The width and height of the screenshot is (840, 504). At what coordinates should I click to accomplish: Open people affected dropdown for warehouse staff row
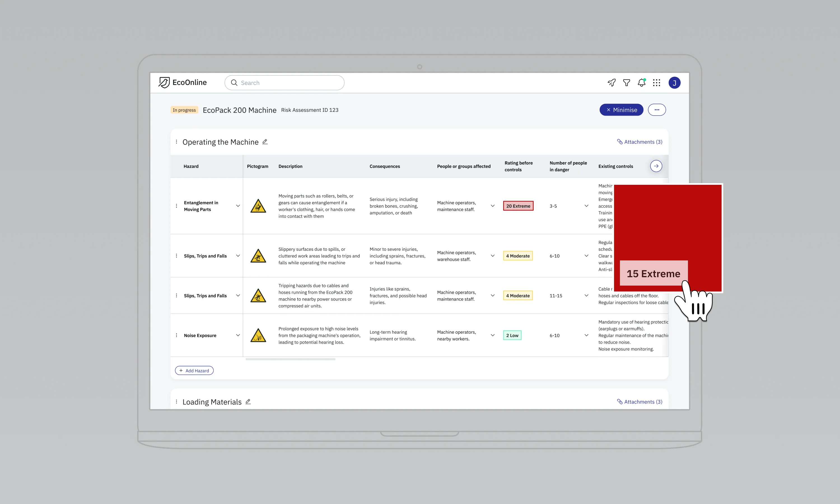click(x=492, y=256)
